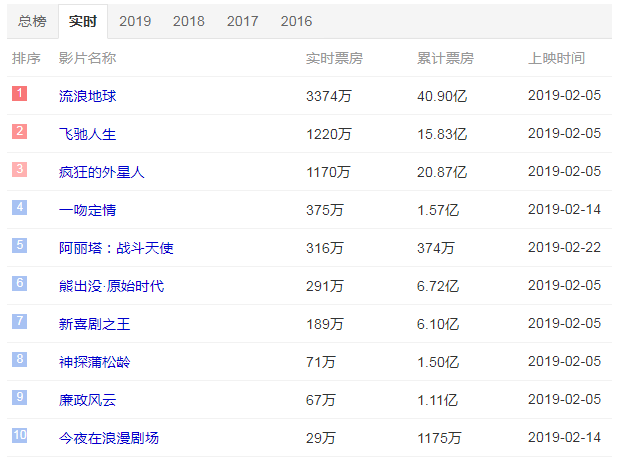Select the cumulative value 1175万
Viewport: 618px width, 458px height.
[x=439, y=438]
